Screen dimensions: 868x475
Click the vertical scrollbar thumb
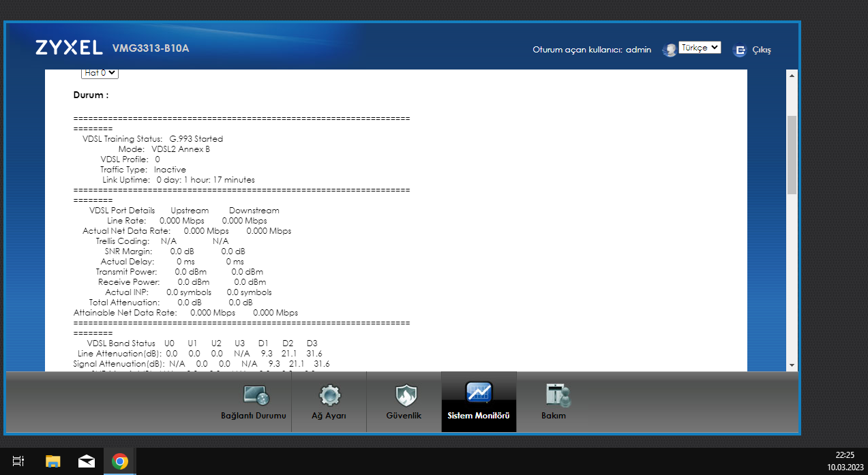[x=792, y=155]
